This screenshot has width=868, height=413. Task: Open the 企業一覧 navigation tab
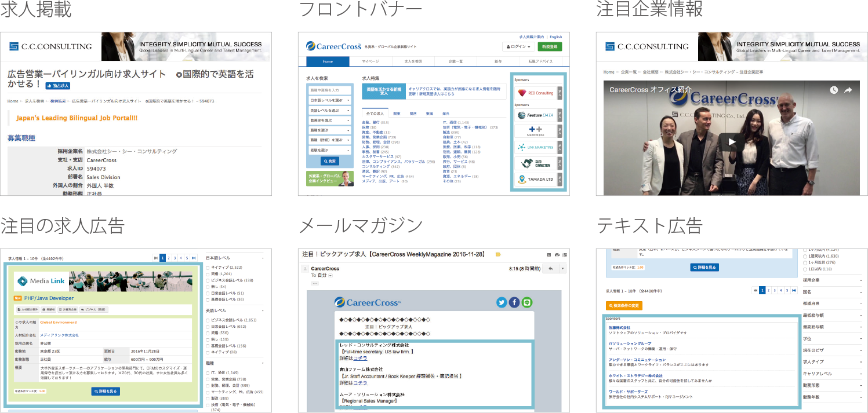tap(456, 61)
